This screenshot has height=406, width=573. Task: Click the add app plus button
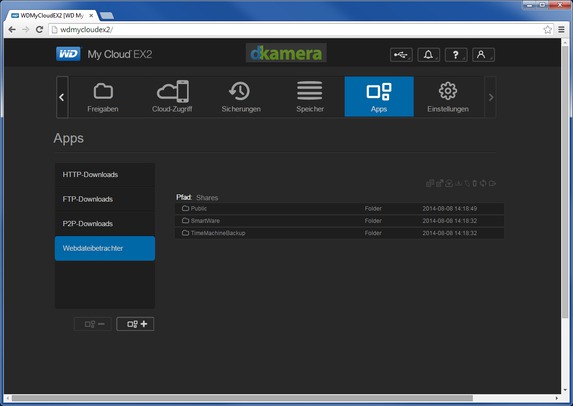(135, 324)
